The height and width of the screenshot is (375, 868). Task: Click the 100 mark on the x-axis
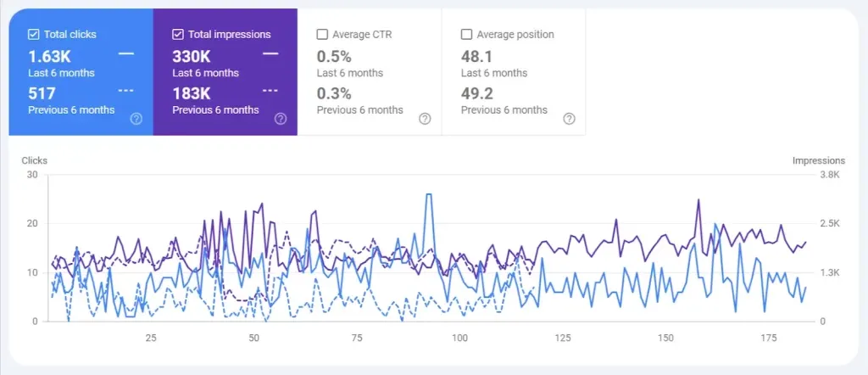(x=460, y=339)
